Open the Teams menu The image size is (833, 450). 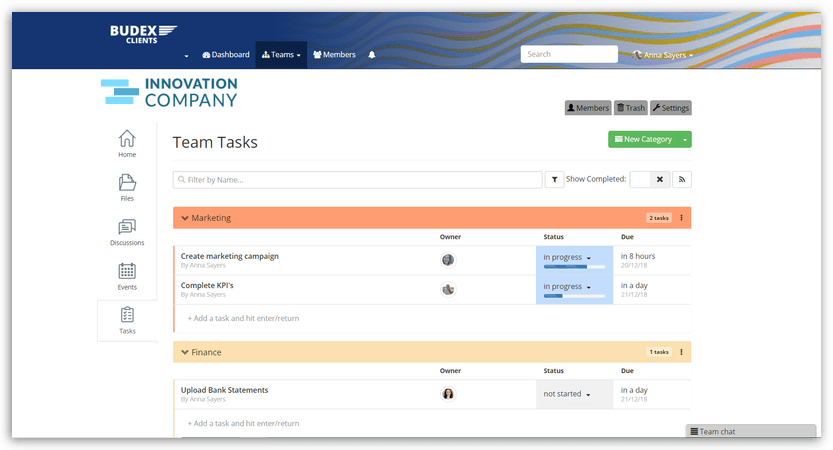pos(281,55)
